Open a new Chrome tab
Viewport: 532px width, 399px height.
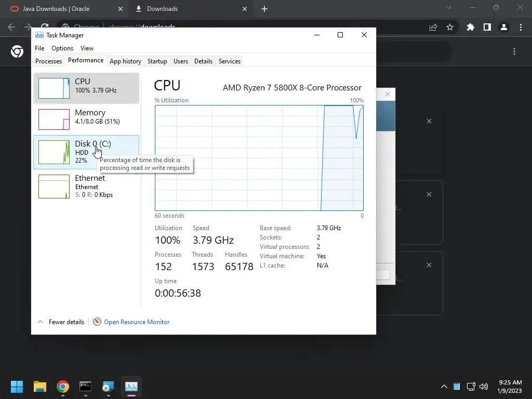pos(264,9)
